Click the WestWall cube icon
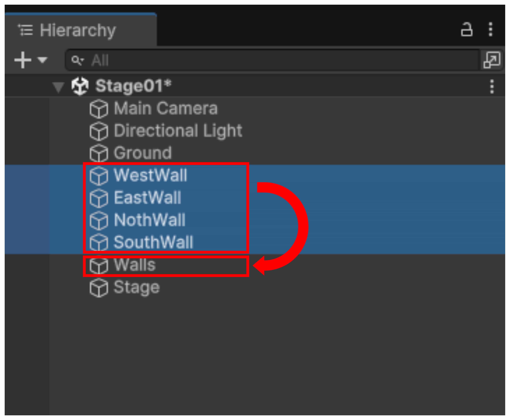The width and height of the screenshot is (510, 420). (99, 176)
